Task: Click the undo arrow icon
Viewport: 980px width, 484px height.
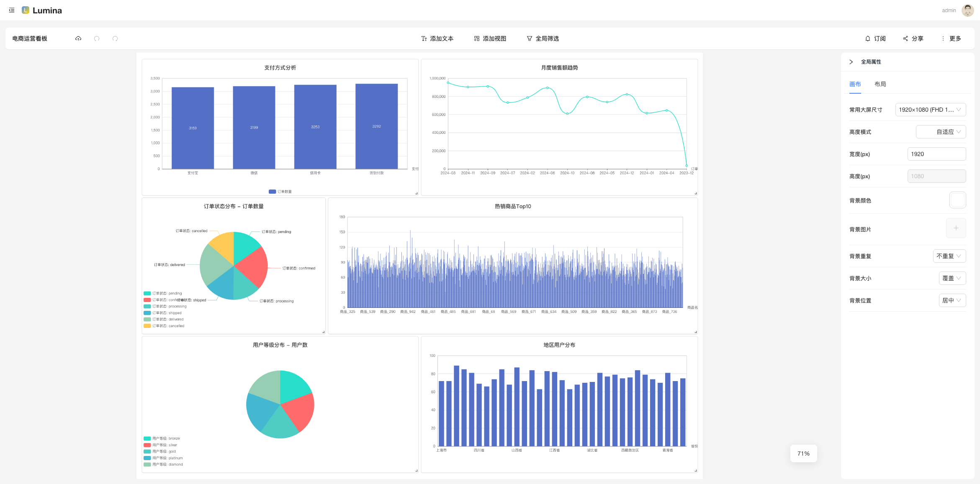Action: pos(97,38)
